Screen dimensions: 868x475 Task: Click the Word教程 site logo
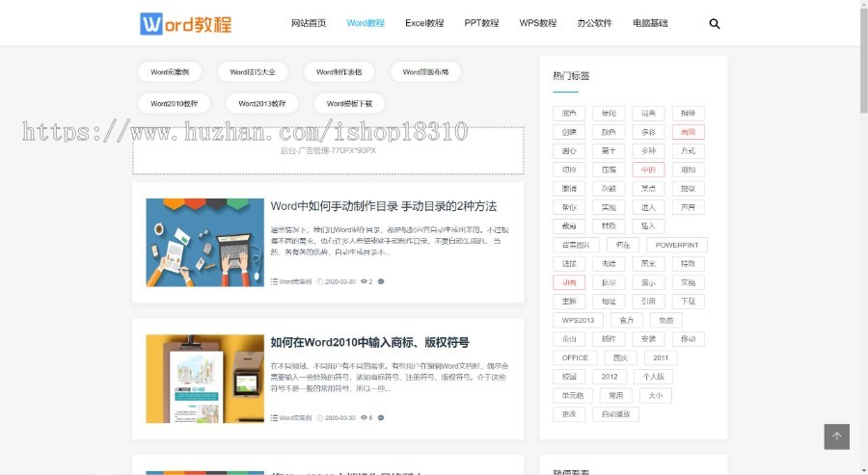point(186,24)
